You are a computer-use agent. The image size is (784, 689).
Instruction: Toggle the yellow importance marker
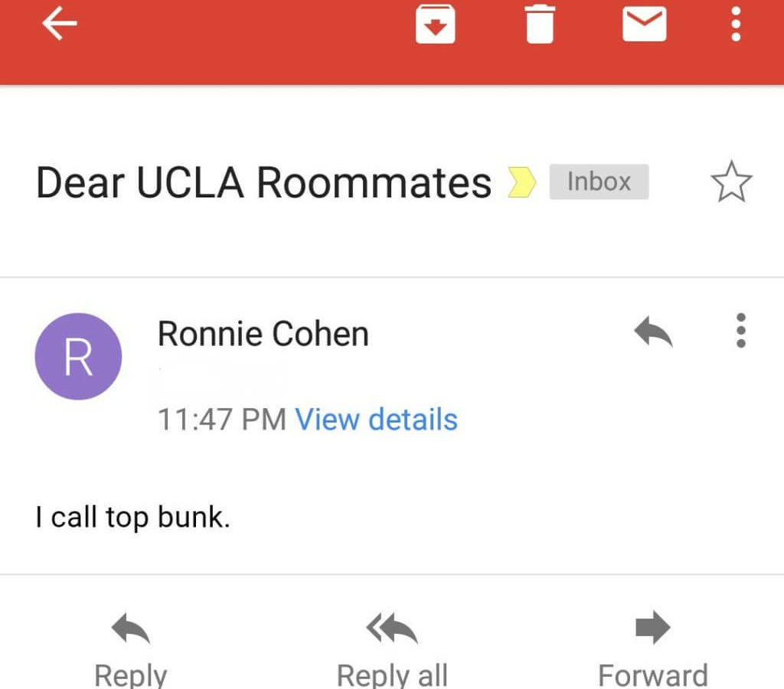[521, 181]
